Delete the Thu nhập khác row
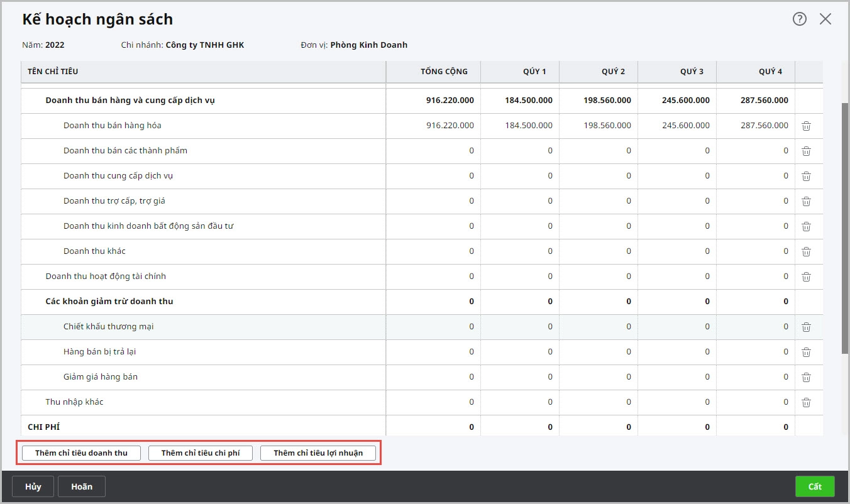Image resolution: width=850 pixels, height=504 pixels. tap(806, 402)
